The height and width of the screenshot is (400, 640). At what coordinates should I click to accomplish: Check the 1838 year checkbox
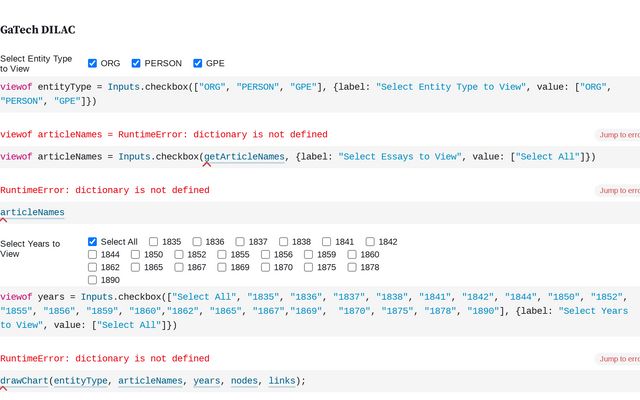click(x=283, y=242)
